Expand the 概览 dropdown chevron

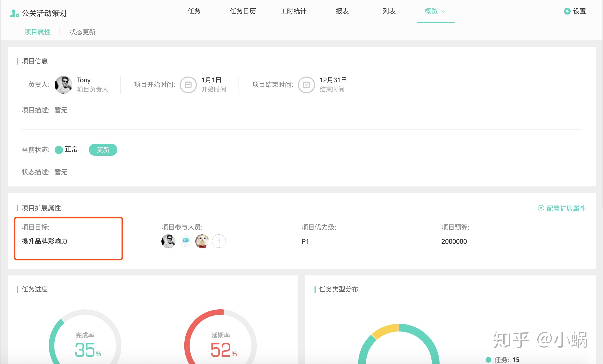(443, 11)
